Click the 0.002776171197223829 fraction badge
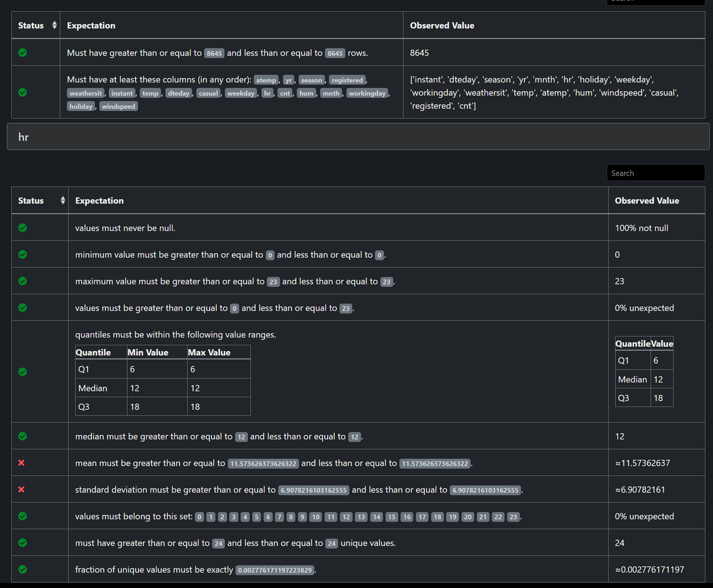This screenshot has height=588, width=713. coord(275,570)
